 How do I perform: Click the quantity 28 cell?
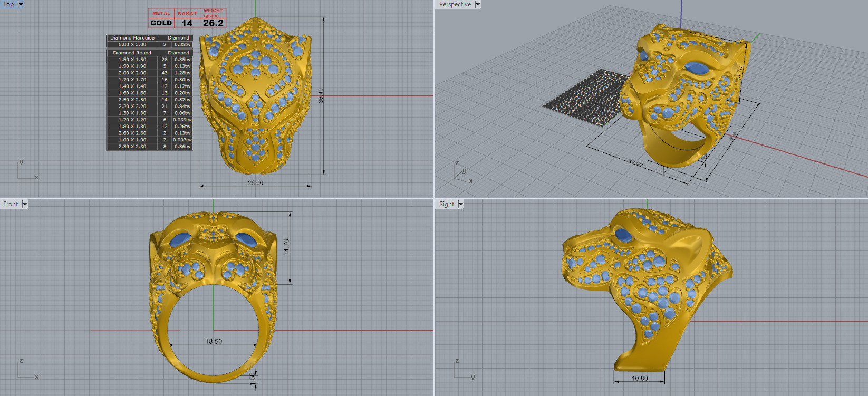pos(165,60)
